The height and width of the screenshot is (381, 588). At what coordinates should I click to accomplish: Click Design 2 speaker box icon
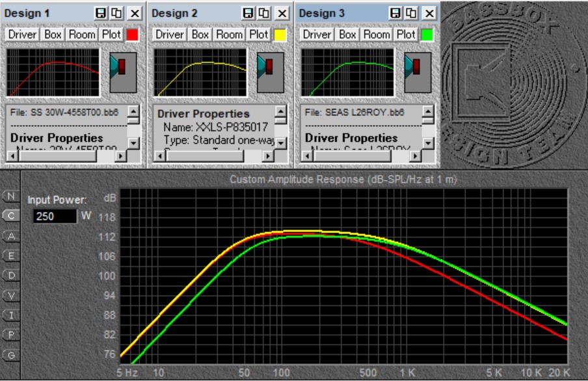click(271, 72)
